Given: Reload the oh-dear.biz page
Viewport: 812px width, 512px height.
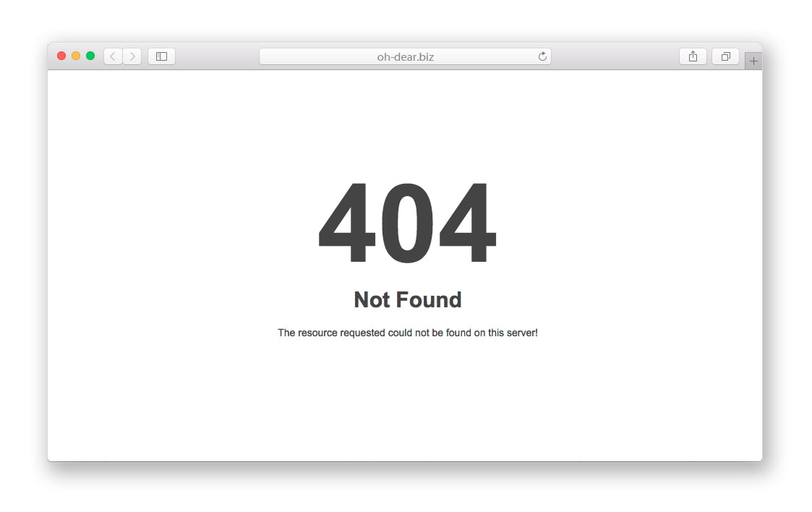Looking at the screenshot, I should pyautogui.click(x=542, y=56).
